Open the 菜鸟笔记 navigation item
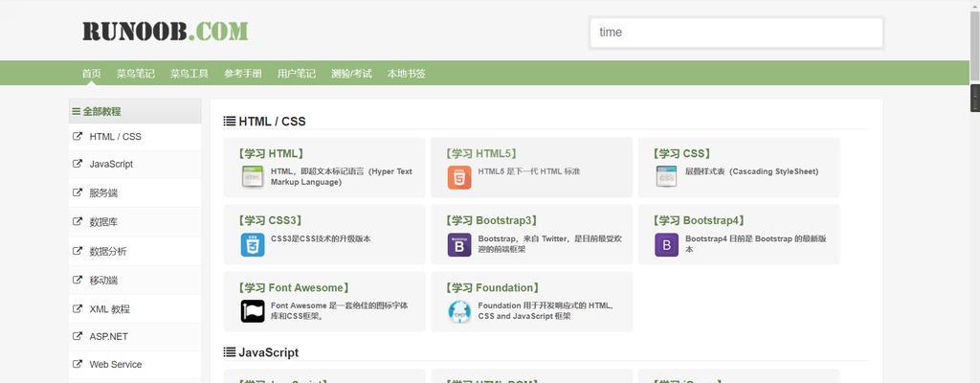Screen dimensions: 980x383 click(x=136, y=73)
